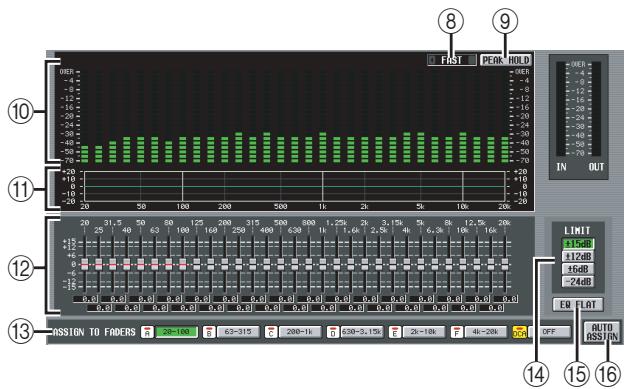Click the 8k band fader knob
The height and width of the screenshot is (389, 626).
449,264
